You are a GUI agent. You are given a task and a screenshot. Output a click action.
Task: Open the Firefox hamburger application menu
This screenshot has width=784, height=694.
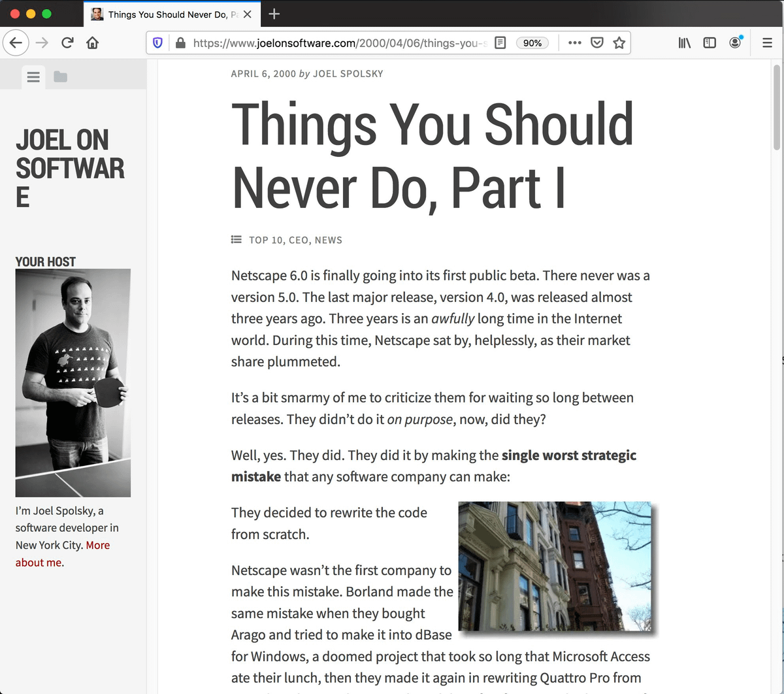click(x=767, y=43)
